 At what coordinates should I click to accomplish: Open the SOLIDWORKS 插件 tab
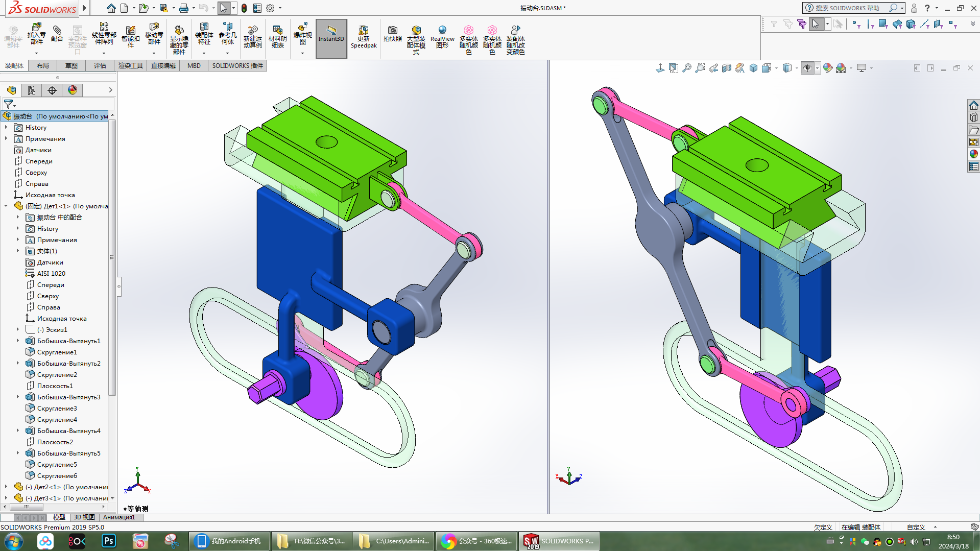[237, 66]
